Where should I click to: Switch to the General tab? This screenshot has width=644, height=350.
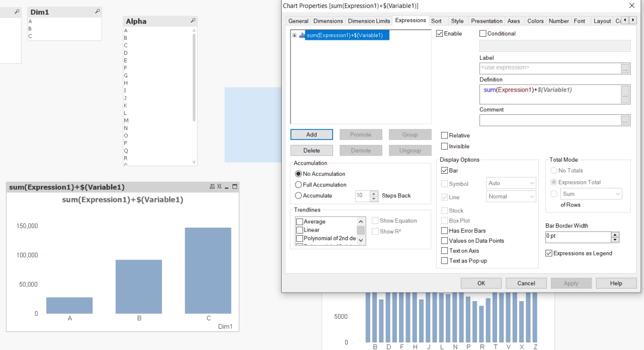click(x=298, y=21)
